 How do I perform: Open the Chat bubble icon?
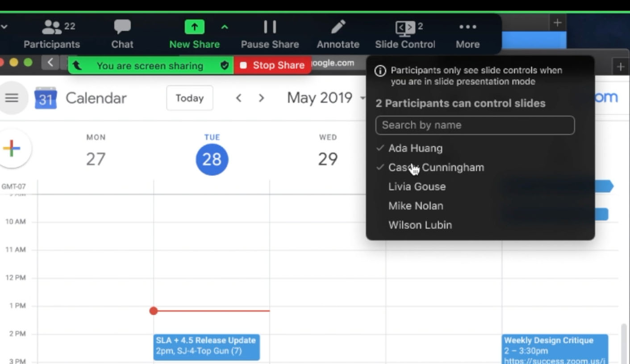[x=122, y=28]
